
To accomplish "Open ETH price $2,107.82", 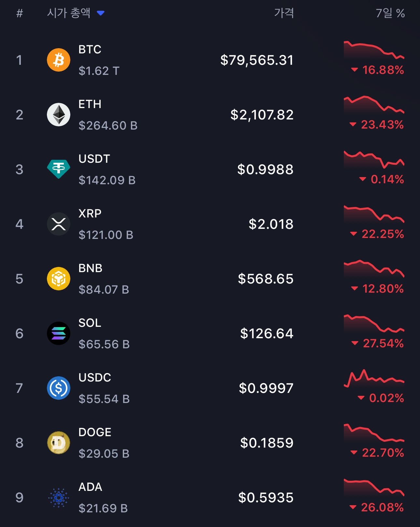I will click(262, 115).
